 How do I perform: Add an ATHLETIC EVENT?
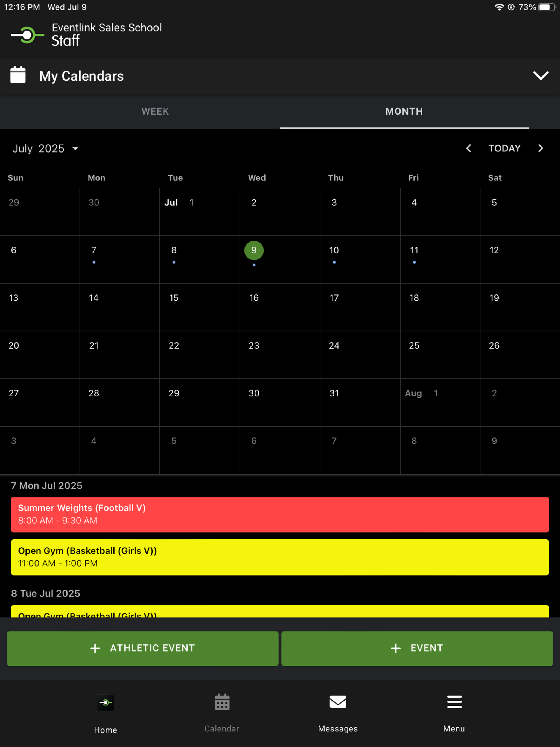pos(142,648)
